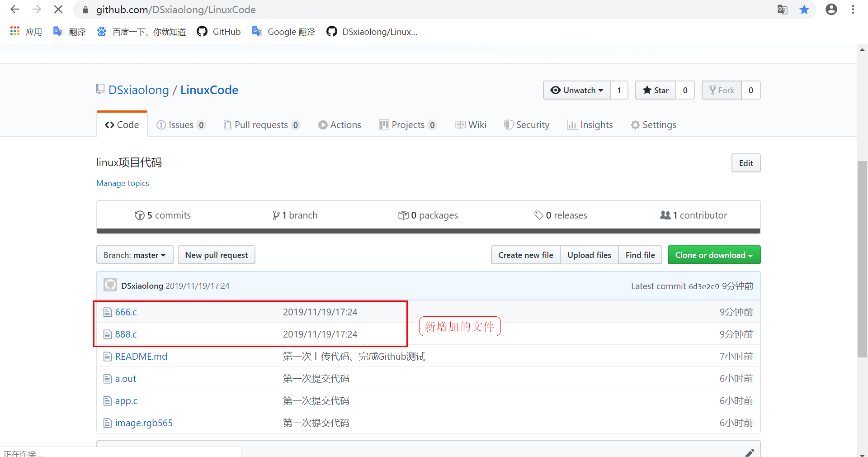Click the Fork button
The height and width of the screenshot is (457, 868).
(x=722, y=90)
